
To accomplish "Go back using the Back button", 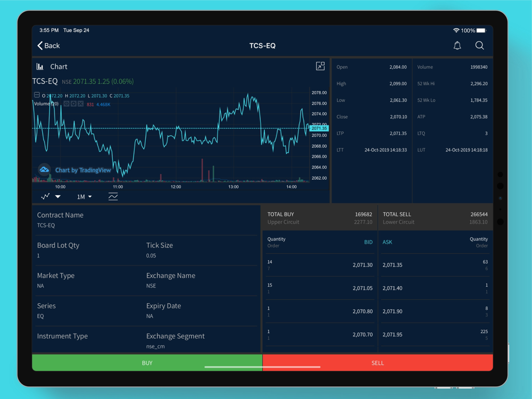I will 48,45.
